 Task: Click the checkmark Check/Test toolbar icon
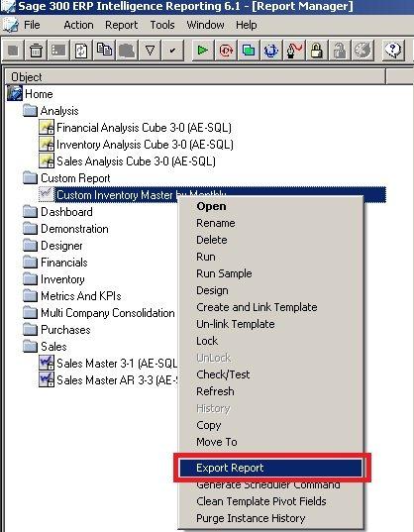pos(172,51)
